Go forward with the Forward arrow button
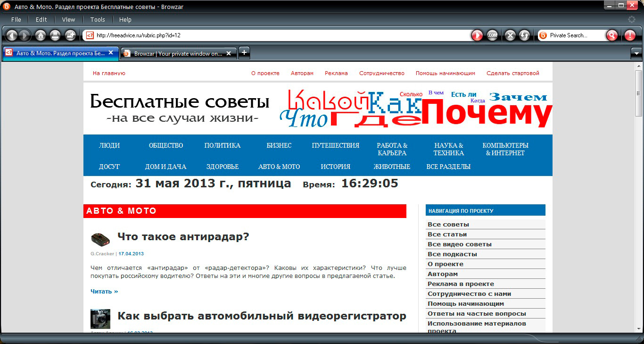The width and height of the screenshot is (644, 344). pos(25,35)
